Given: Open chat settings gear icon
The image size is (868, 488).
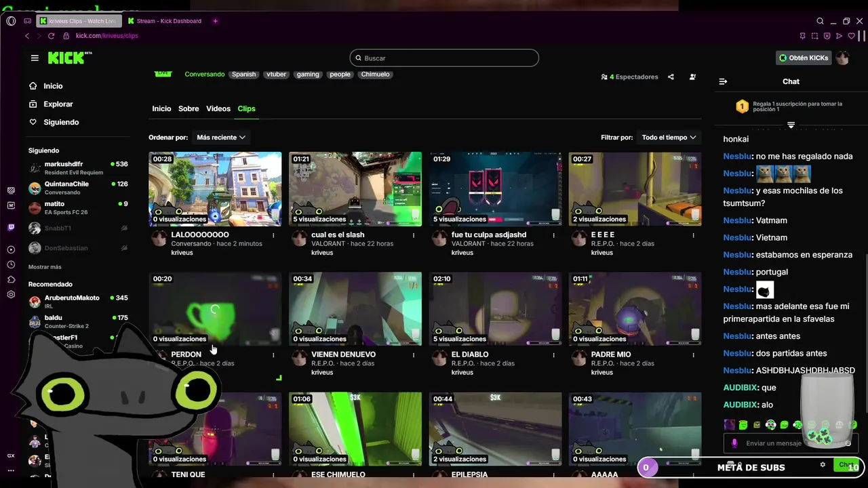Looking at the screenshot, I should [823, 465].
